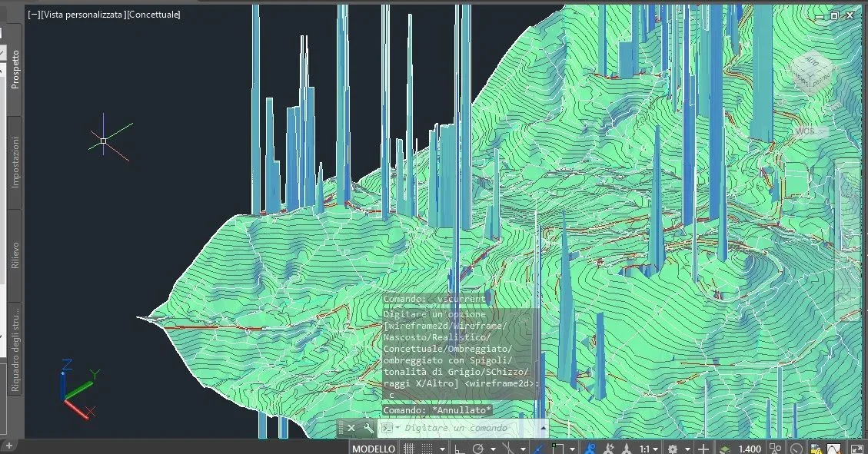Open the Riquadro degli strumenti tab
The width and height of the screenshot is (868, 454).
click(15, 350)
